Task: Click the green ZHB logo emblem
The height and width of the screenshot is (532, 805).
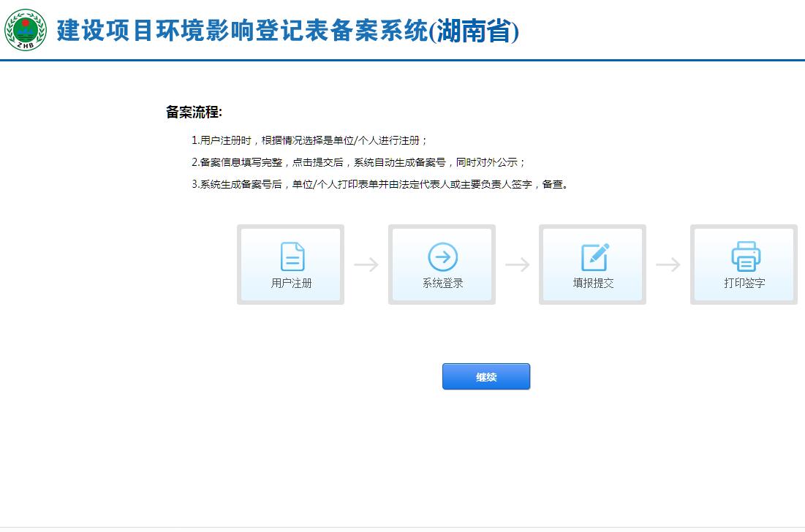Action: click(26, 30)
